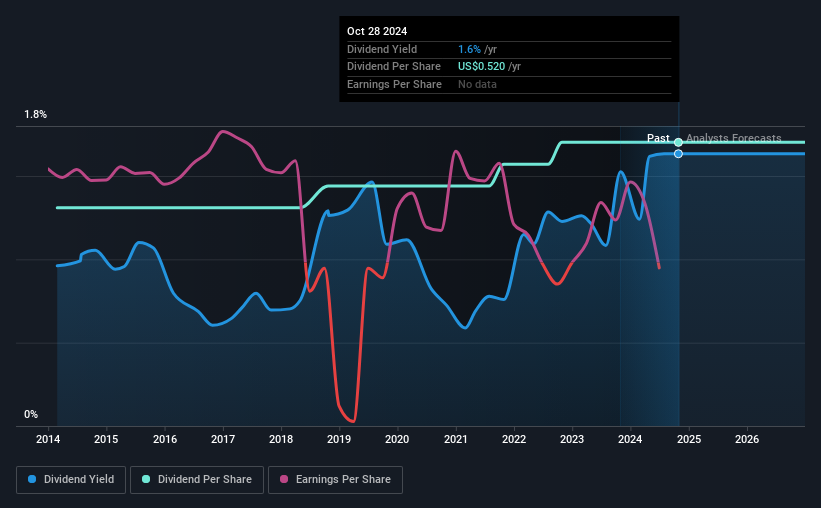Select the blue dividend yield data point marker
Image resolution: width=821 pixels, height=508 pixels.
[x=678, y=154]
